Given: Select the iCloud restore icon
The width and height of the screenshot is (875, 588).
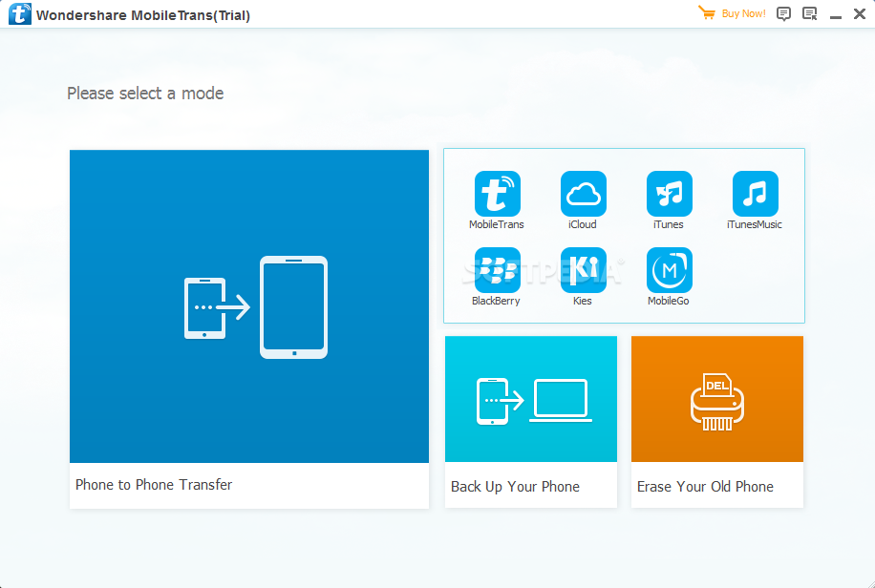Looking at the screenshot, I should tap(583, 194).
